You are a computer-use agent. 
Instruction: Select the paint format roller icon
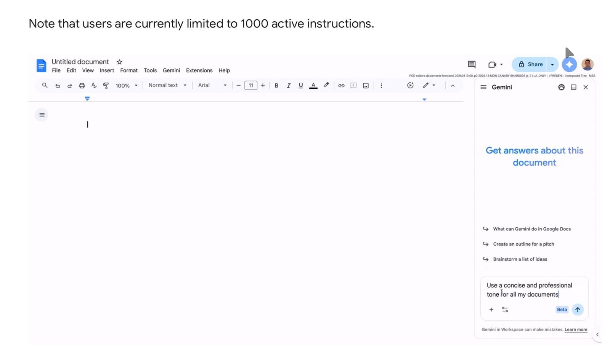[x=106, y=86]
